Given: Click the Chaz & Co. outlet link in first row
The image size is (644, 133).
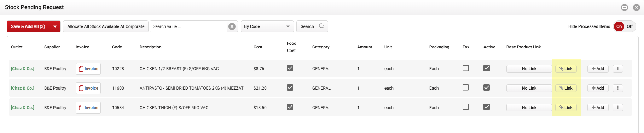Looking at the screenshot, I should pyautogui.click(x=23, y=69).
